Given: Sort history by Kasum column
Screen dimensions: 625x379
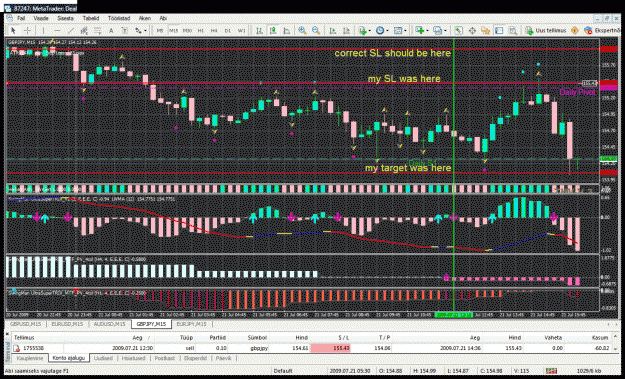Looking at the screenshot, I should click(x=600, y=338).
